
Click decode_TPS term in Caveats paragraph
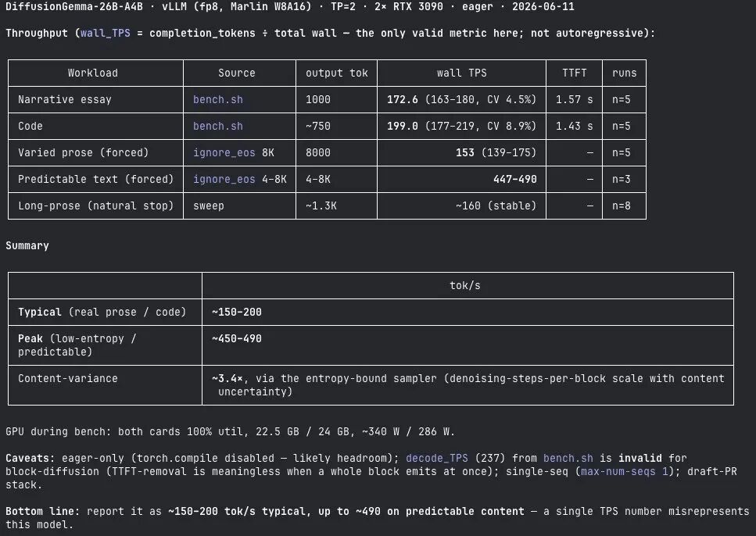[437, 458]
